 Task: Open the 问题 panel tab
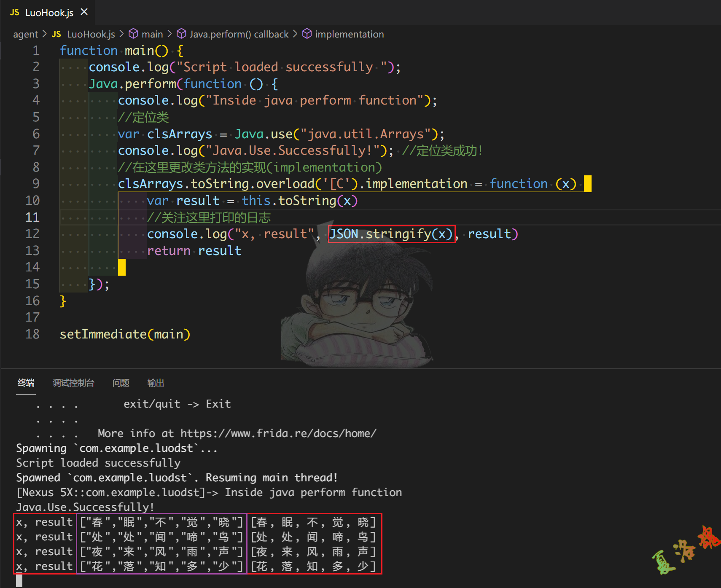point(121,383)
